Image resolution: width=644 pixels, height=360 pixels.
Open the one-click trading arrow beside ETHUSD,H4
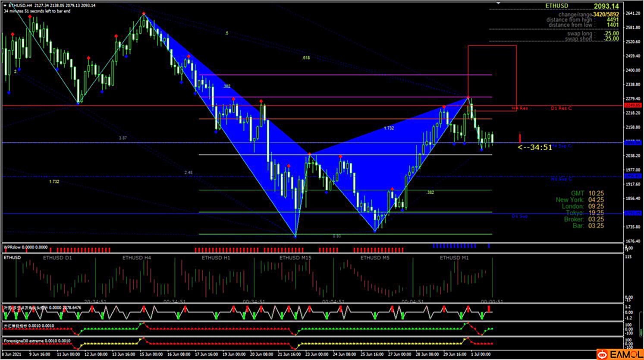click(x=5, y=6)
